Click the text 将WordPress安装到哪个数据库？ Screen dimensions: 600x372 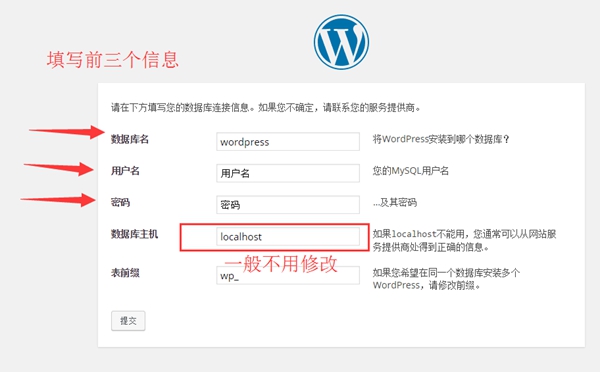point(441,139)
